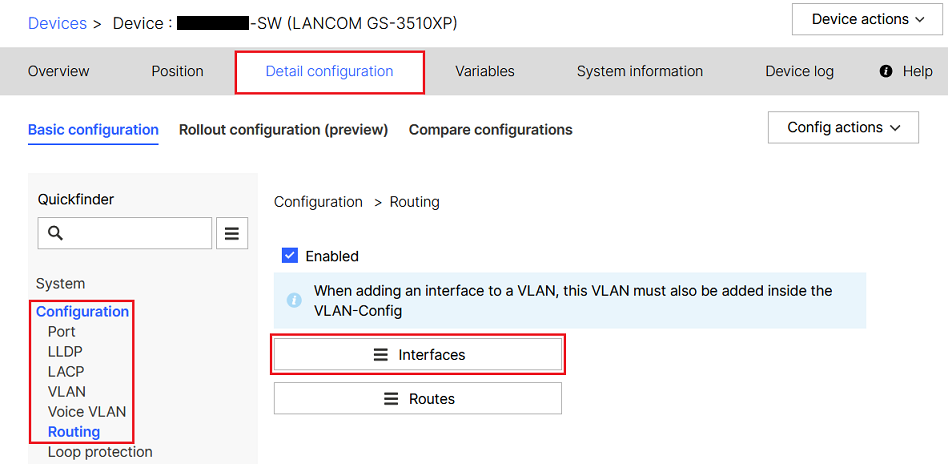Go to the System information tab
Viewport: 948px width, 464px height.
tap(640, 72)
